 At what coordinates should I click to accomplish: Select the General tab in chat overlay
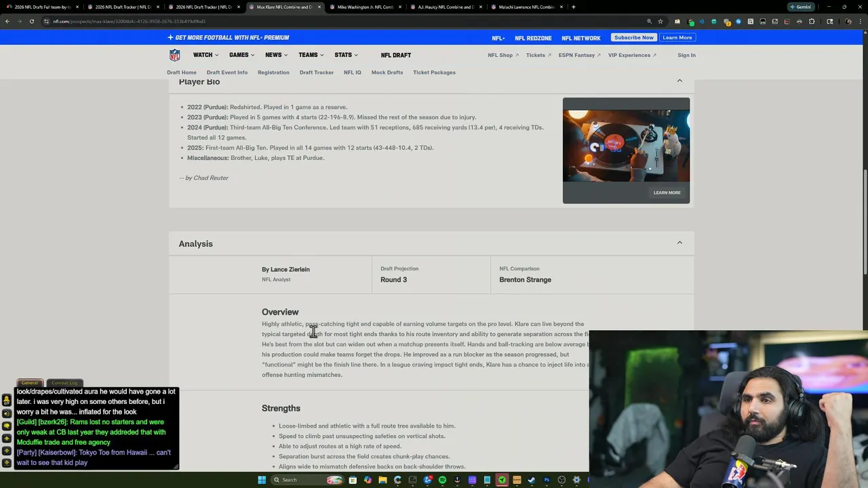[29, 383]
